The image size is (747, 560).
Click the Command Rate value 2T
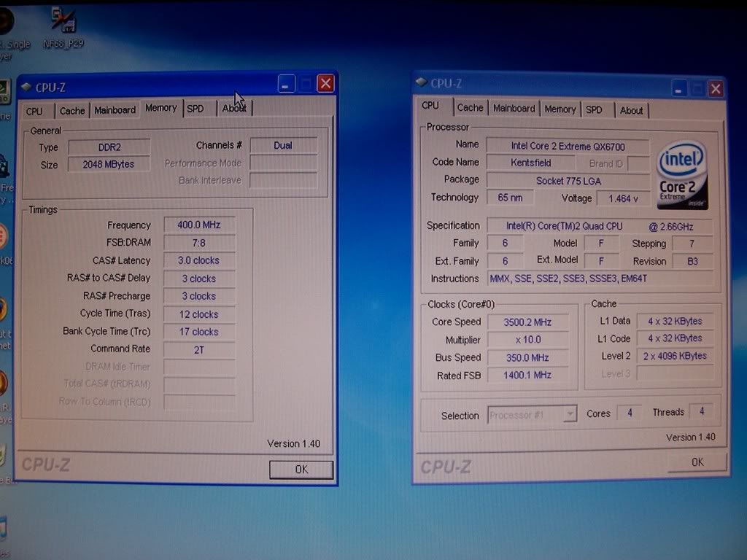tap(199, 350)
